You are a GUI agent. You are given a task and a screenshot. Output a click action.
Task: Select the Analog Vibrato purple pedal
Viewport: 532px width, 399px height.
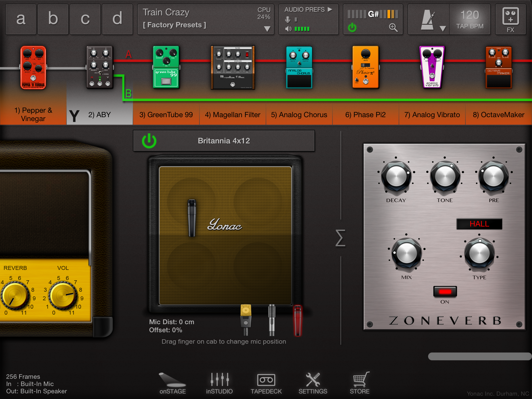(432, 68)
